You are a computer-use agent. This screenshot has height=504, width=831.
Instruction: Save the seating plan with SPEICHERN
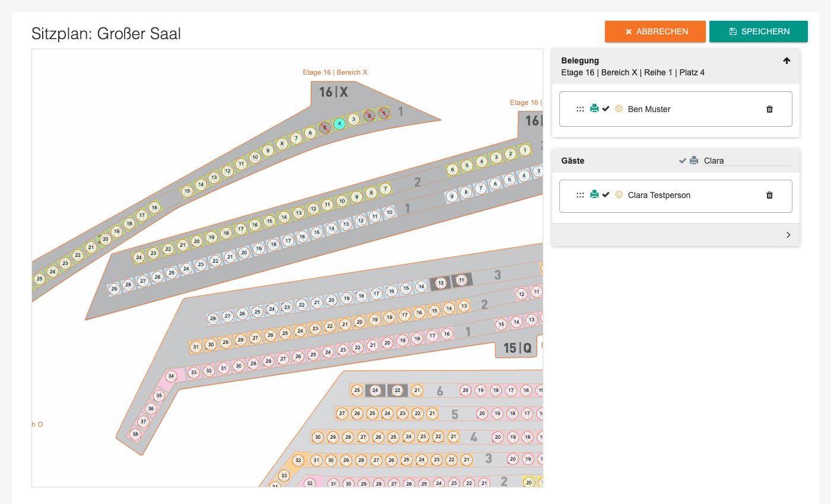pyautogui.click(x=759, y=31)
